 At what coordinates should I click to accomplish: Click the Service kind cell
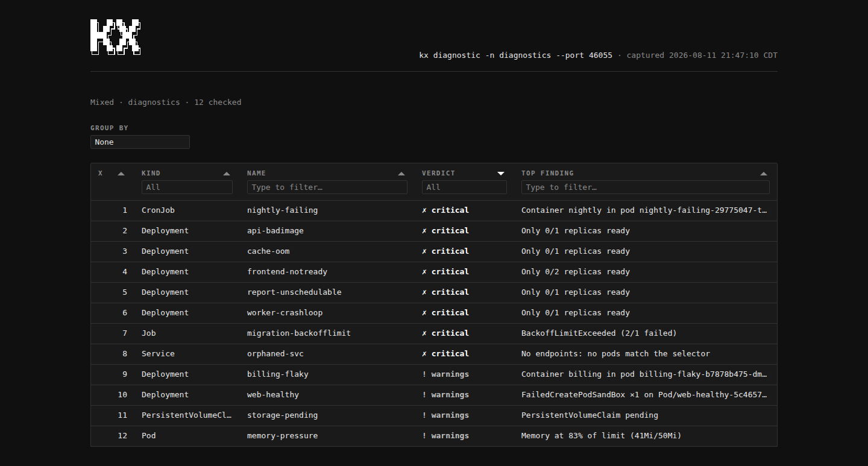[x=158, y=354]
